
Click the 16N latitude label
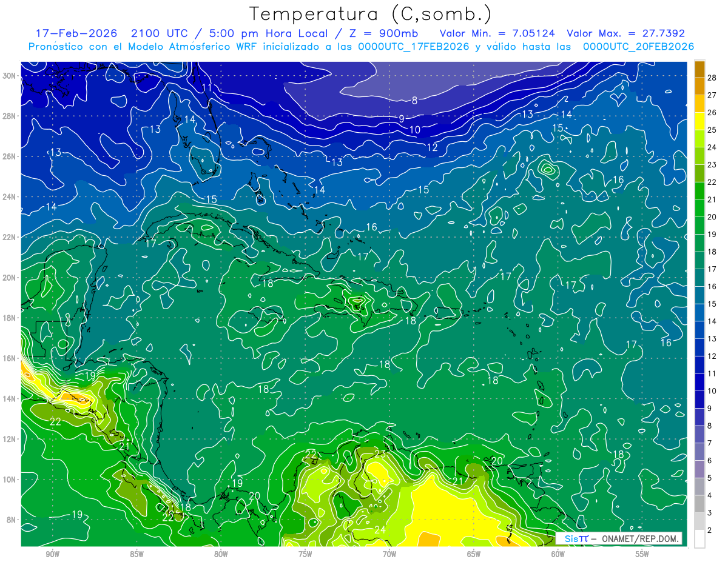(9, 358)
